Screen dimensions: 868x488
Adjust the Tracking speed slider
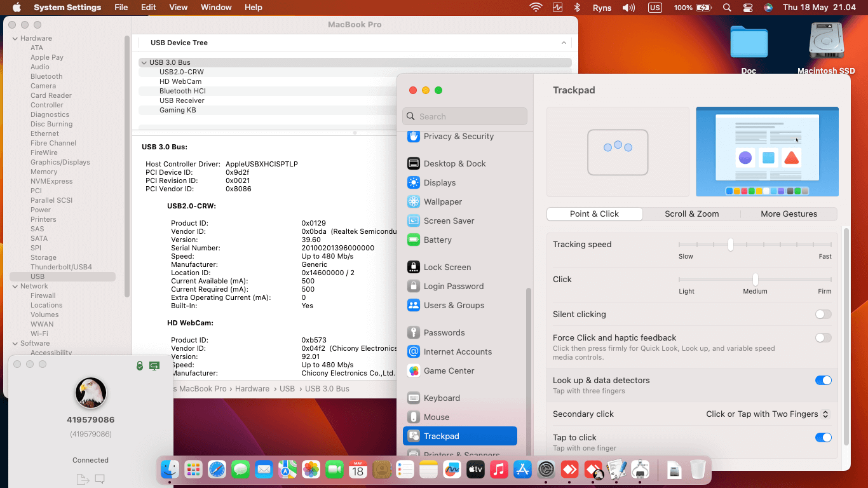729,244
